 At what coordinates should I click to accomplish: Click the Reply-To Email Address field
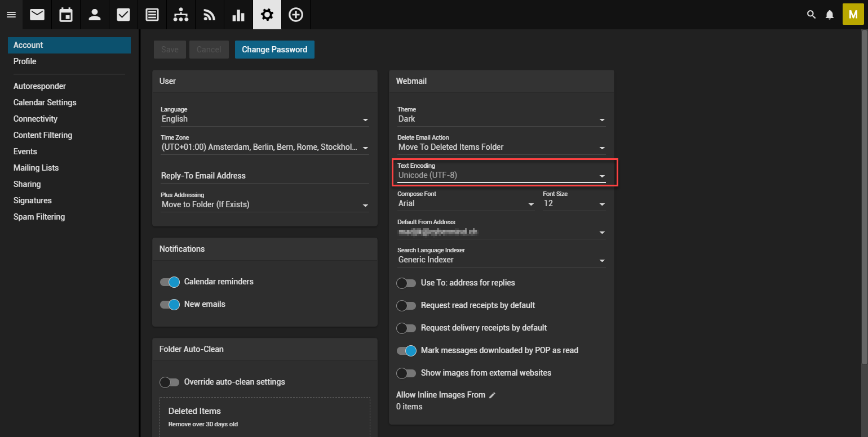pos(264,176)
